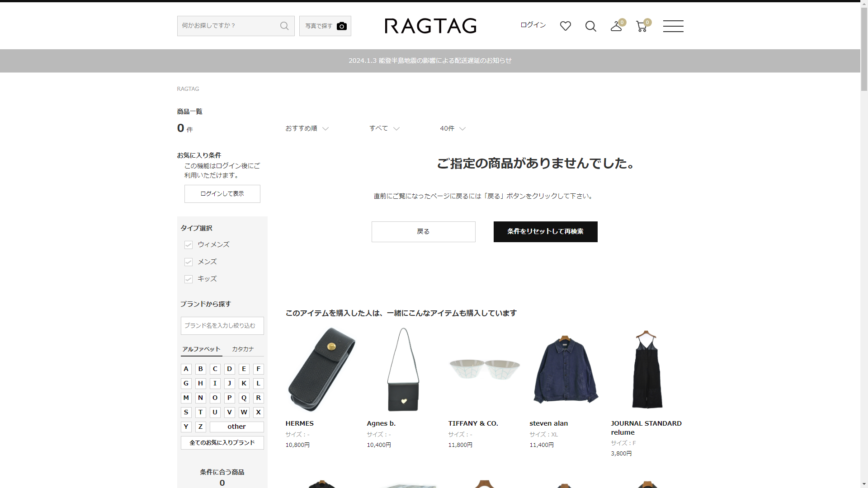Open the shopping cart icon
Viewport: 868px width, 488px height.
641,26
